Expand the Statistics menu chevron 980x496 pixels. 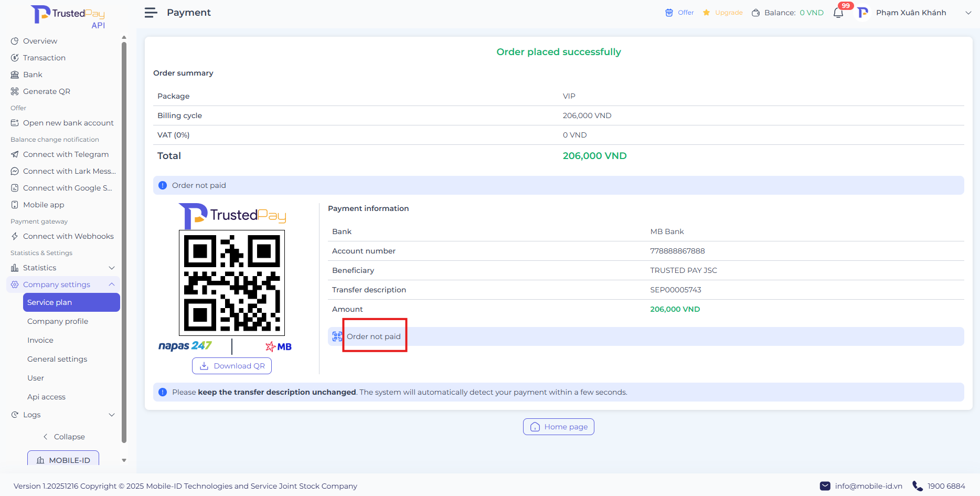[x=112, y=268]
